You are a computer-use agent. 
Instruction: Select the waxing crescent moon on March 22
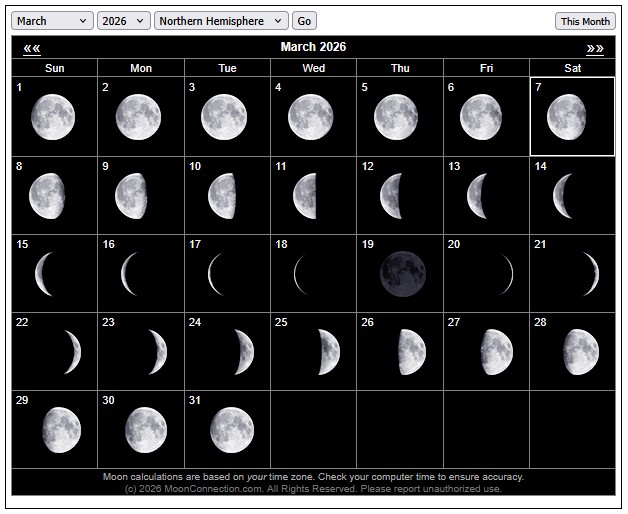coord(71,352)
